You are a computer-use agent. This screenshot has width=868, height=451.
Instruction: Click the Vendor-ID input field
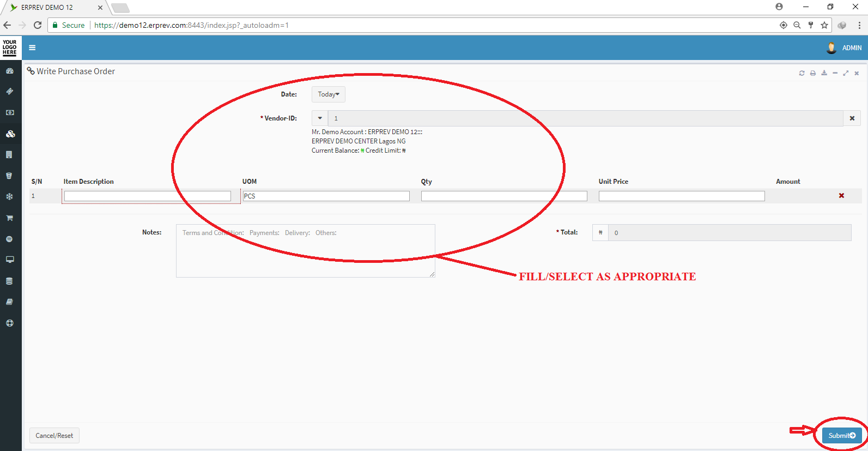(585, 118)
